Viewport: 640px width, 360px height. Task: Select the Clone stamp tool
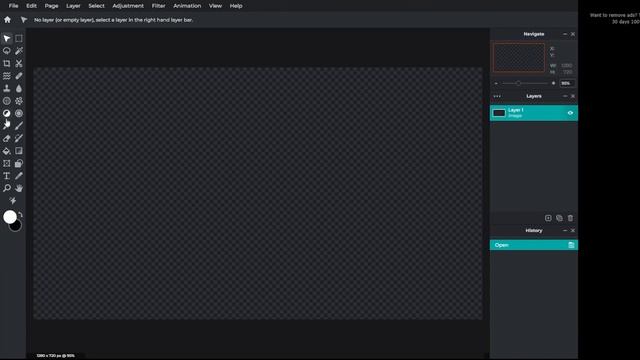(x=7, y=89)
